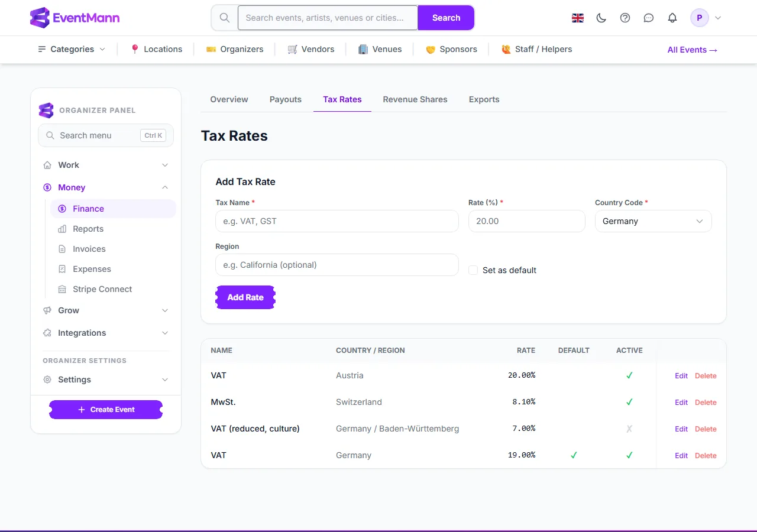Open Expenses in the sidebar
757x532 pixels.
click(113, 269)
